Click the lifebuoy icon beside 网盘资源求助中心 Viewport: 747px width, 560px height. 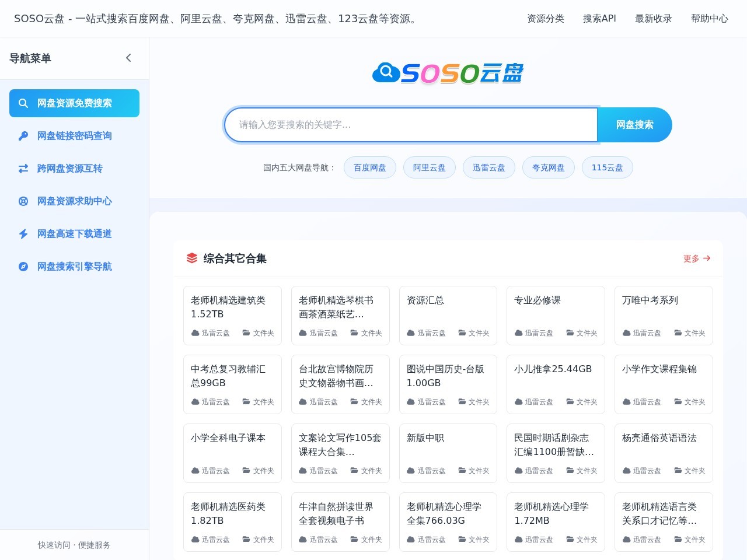pyautogui.click(x=23, y=201)
